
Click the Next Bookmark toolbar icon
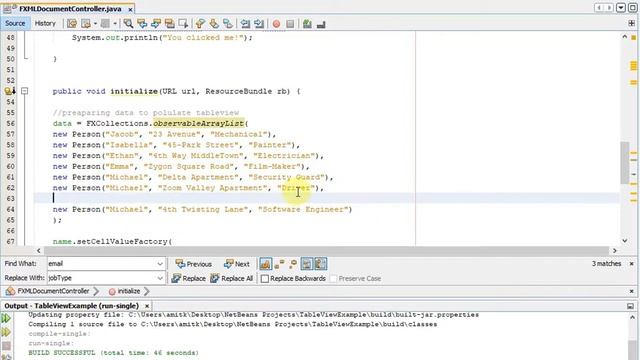tap(214, 24)
